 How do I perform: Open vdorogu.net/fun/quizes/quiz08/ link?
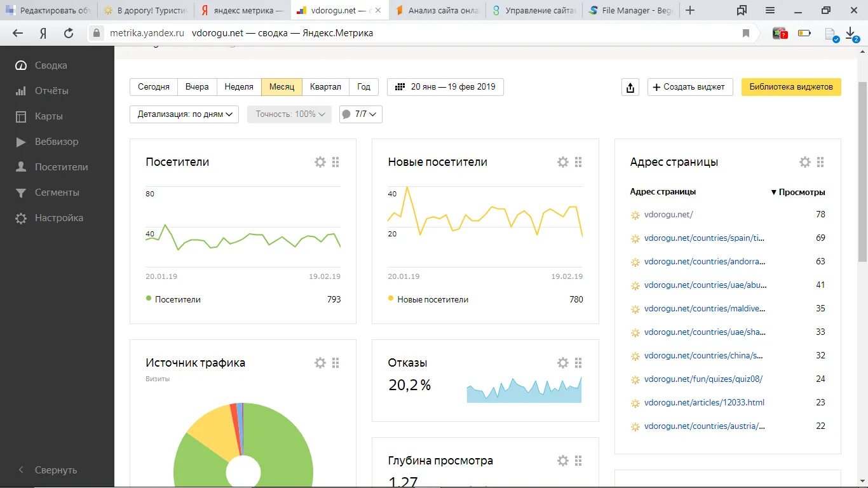click(x=703, y=379)
